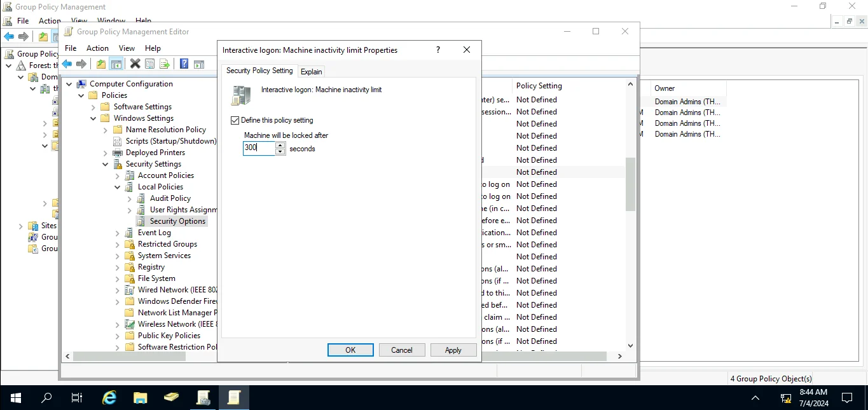Select Security Options in the tree
The height and width of the screenshot is (410, 868).
point(177,221)
